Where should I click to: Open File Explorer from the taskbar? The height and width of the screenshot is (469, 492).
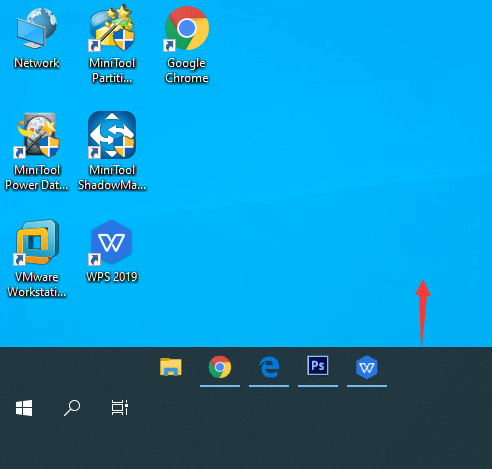click(171, 367)
